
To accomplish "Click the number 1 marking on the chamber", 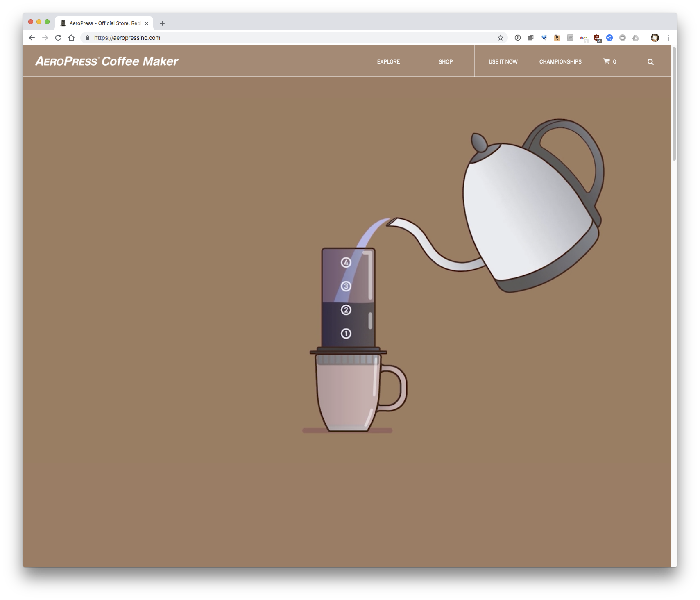I will (x=346, y=334).
